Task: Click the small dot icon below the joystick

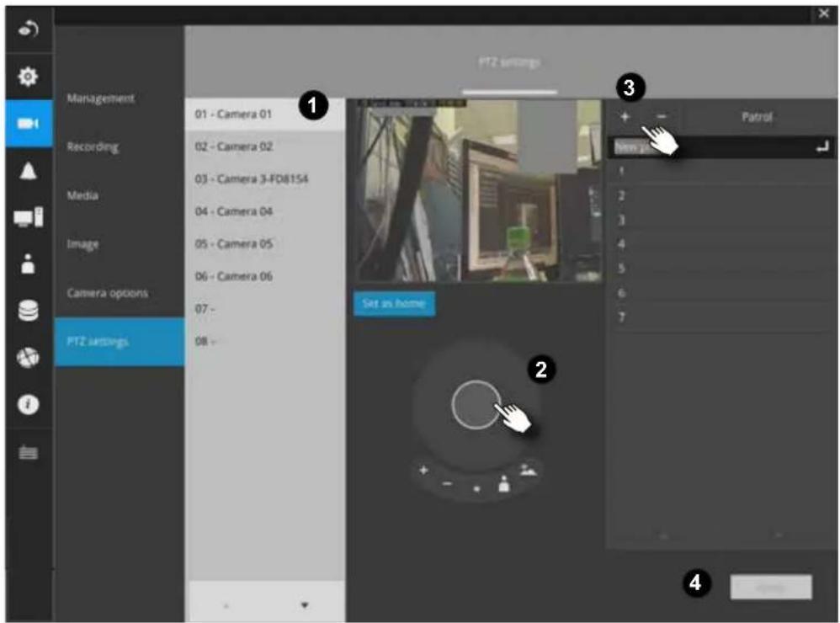Action: coord(476,488)
